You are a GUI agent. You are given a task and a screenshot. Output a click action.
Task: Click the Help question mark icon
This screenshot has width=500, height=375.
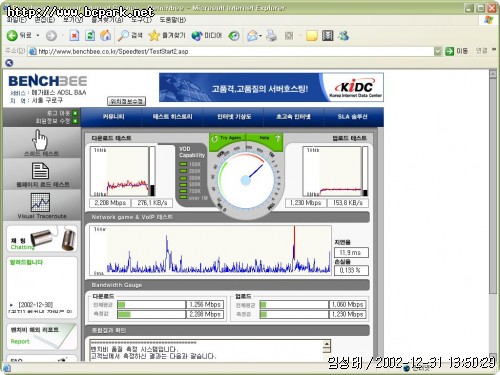pos(277,138)
